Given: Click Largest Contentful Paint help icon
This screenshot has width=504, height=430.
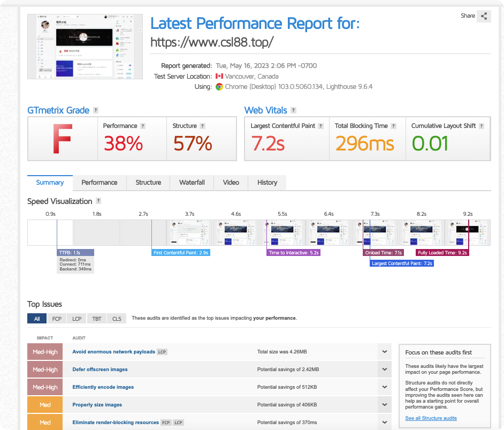Looking at the screenshot, I should [321, 126].
